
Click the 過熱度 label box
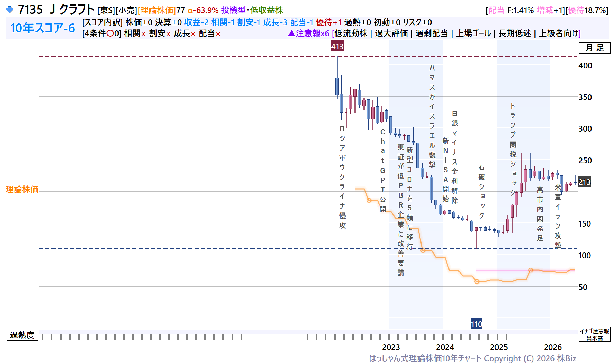tap(22, 335)
